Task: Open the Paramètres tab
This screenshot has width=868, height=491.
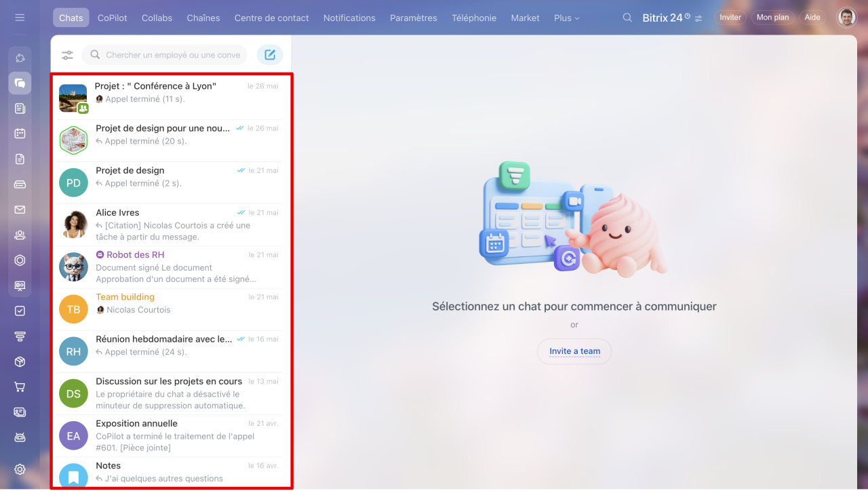Action: (414, 18)
